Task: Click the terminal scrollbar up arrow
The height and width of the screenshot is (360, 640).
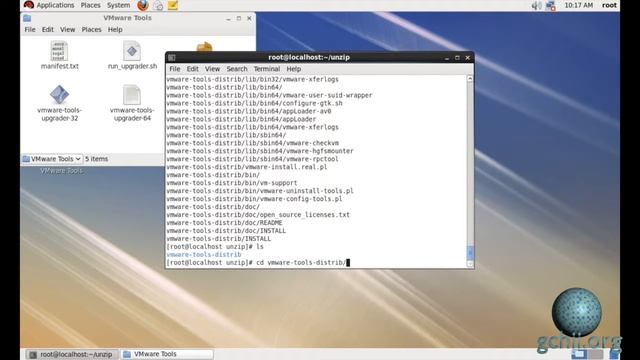Action: click(470, 79)
